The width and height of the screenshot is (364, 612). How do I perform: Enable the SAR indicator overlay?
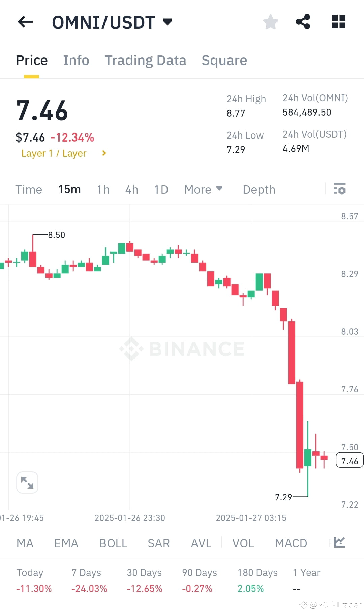[158, 543]
